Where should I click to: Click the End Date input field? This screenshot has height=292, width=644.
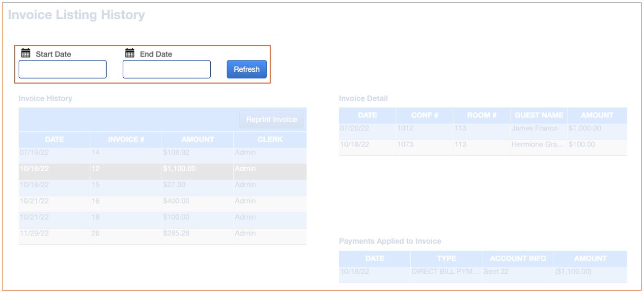167,69
